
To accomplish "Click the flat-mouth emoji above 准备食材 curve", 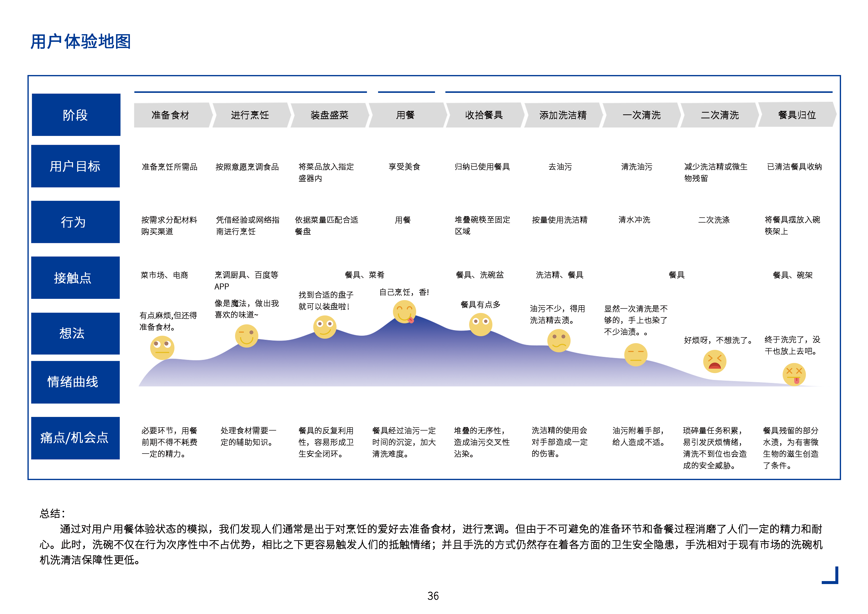I will click(162, 348).
